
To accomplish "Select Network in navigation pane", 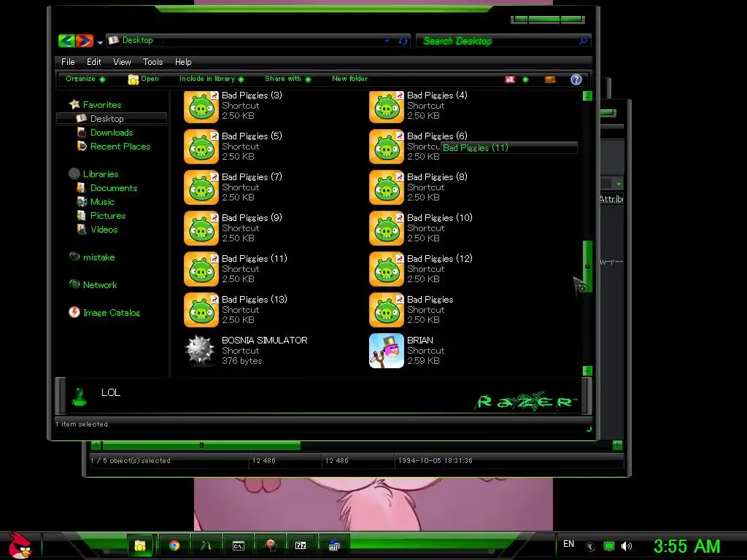I will click(99, 285).
